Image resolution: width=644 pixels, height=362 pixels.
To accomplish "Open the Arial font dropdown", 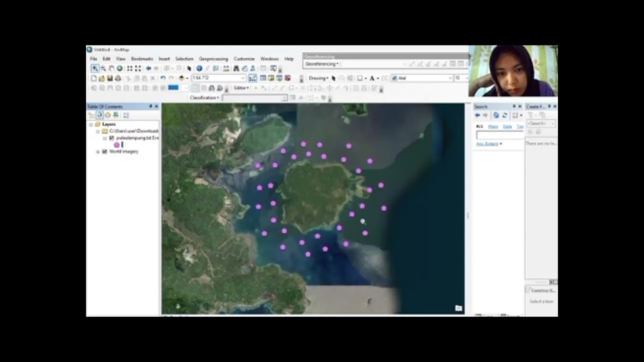I will (x=450, y=78).
